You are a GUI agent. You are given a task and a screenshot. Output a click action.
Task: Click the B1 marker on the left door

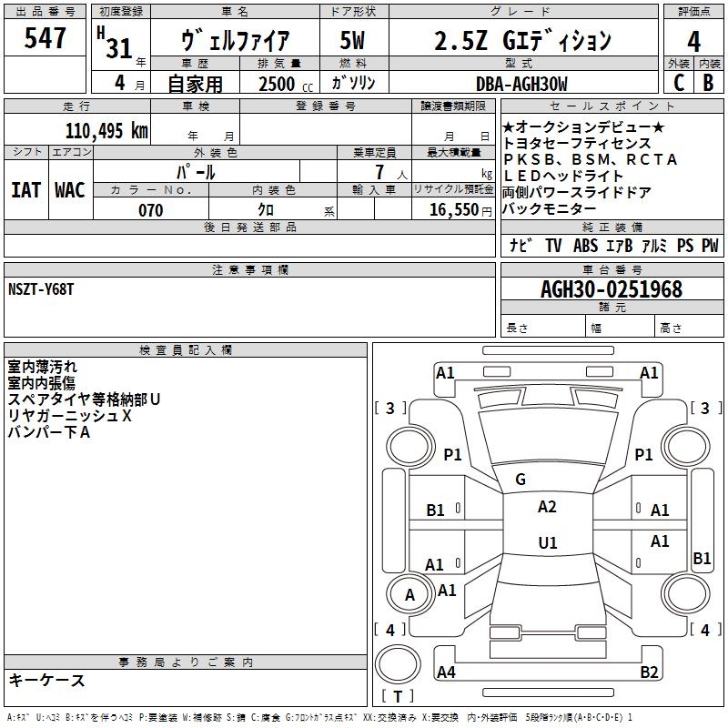coord(436,511)
